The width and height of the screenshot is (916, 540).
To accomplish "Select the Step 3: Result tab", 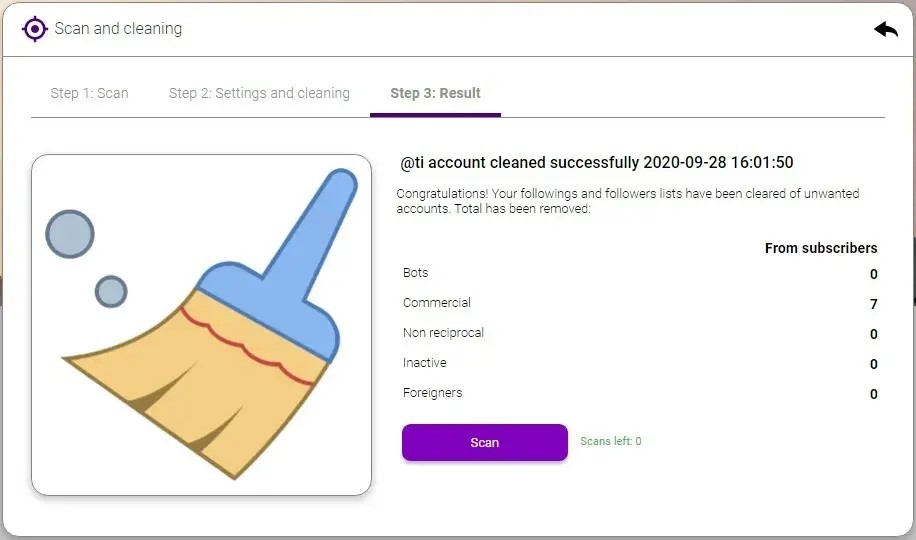I will (435, 94).
